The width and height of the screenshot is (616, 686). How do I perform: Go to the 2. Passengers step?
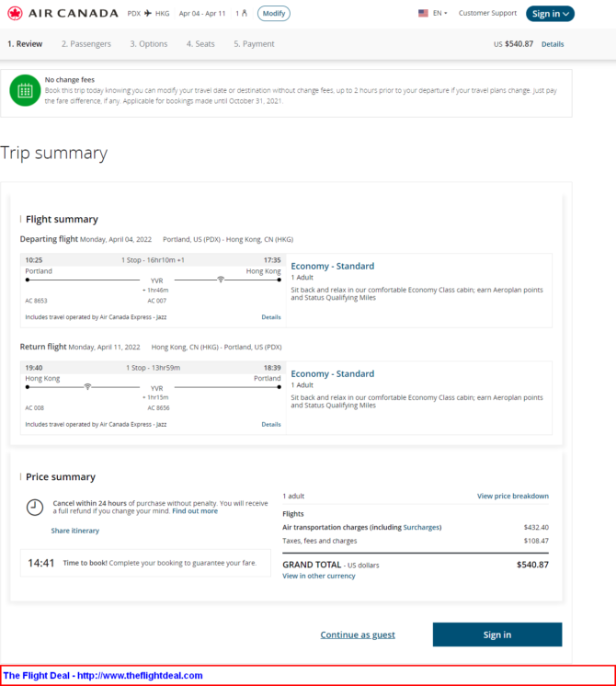86,44
